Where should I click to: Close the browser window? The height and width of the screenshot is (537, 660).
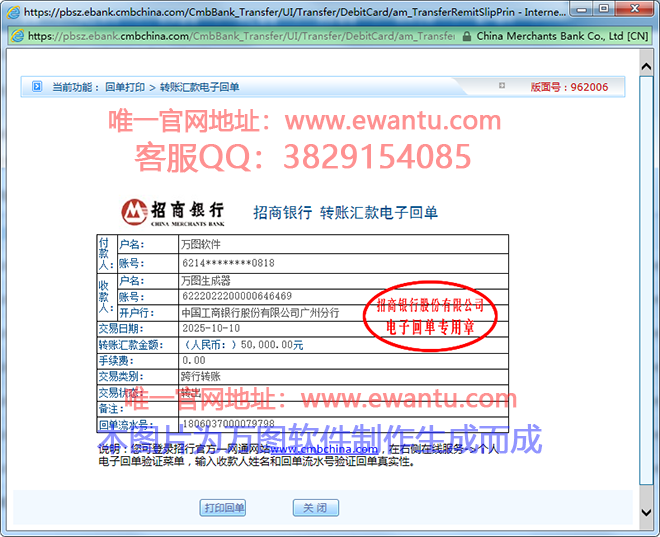(635, 9)
